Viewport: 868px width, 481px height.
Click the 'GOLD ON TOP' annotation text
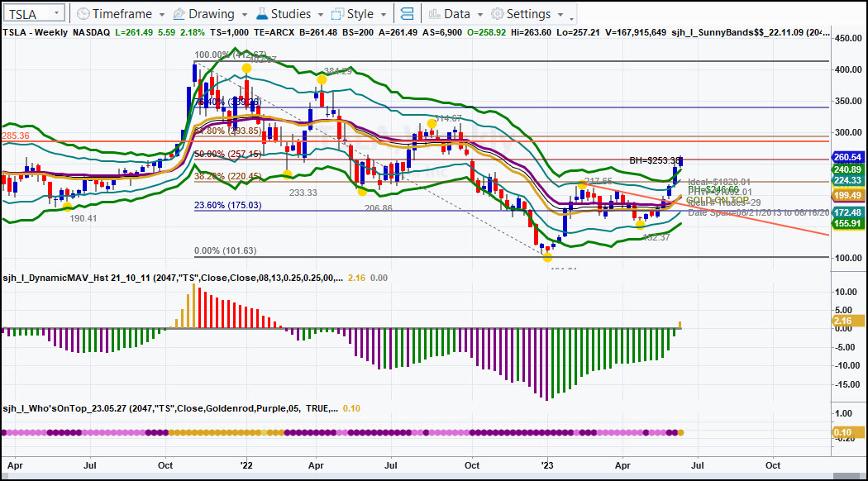point(718,200)
